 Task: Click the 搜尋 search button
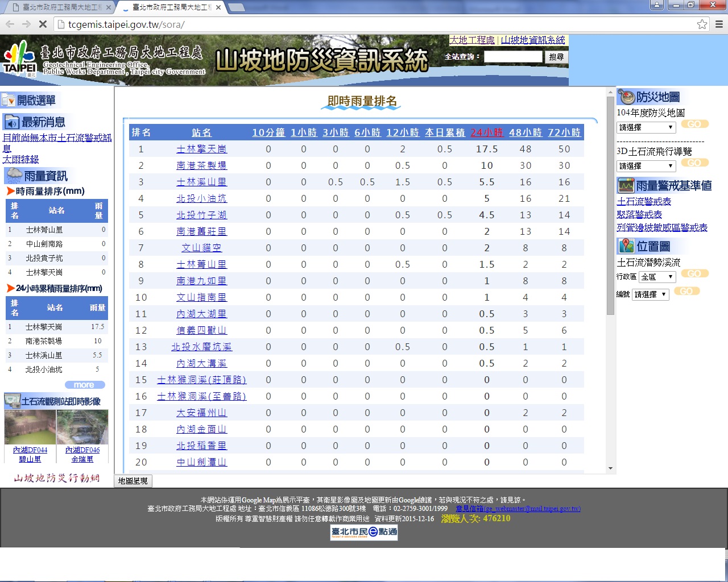pyautogui.click(x=556, y=57)
